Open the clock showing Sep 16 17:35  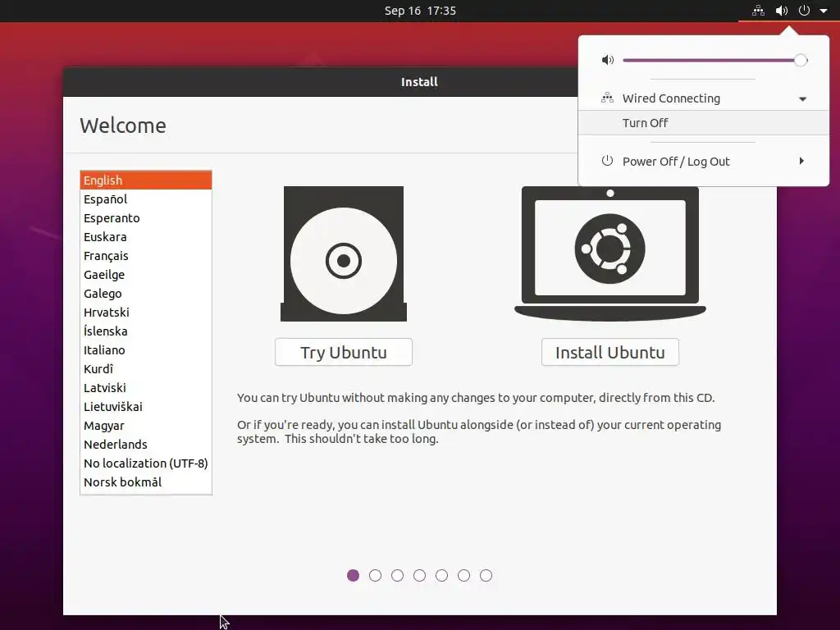tap(420, 11)
